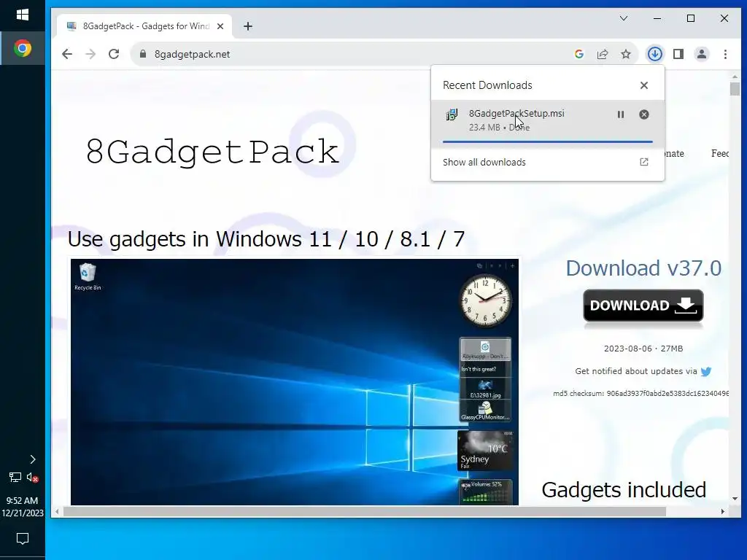The image size is (747, 560).
Task: Bookmark this page with the star icon
Action: [x=626, y=54]
